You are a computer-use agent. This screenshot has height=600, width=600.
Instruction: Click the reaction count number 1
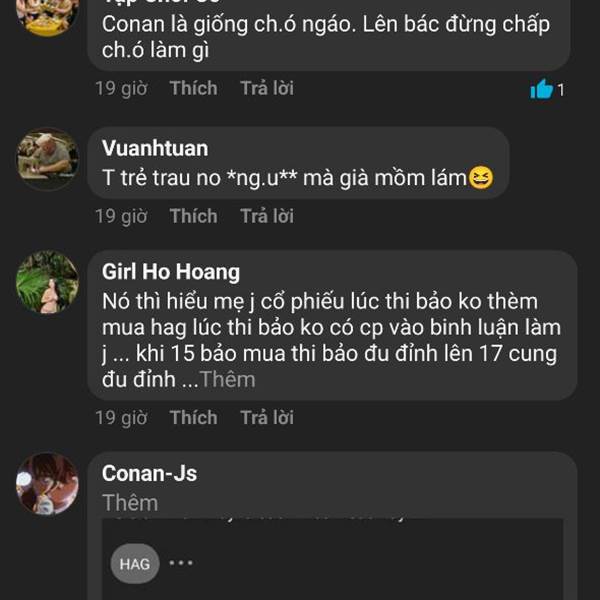click(561, 90)
